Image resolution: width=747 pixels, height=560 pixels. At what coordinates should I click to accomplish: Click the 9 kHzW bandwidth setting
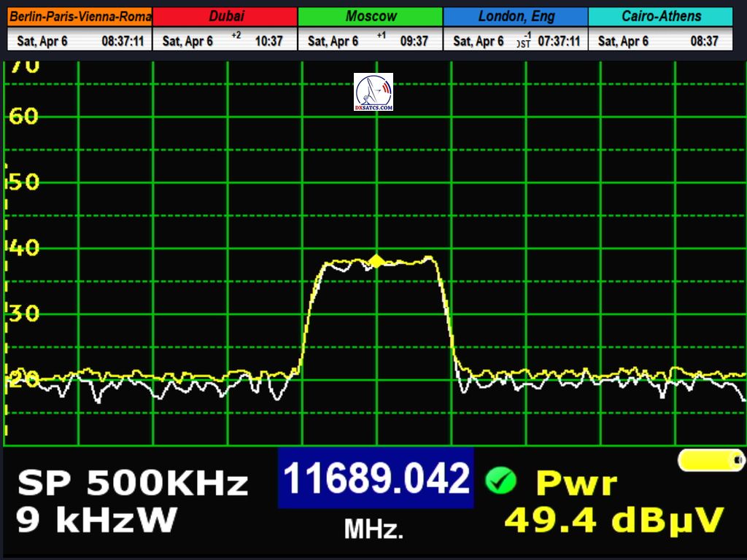[96, 520]
